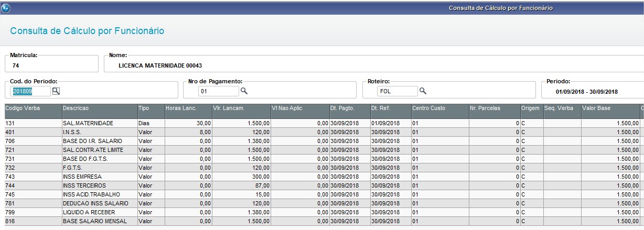Click value 87,00 in INSS TERCEIROS row
Screen dimensions: 644x230
point(262,185)
